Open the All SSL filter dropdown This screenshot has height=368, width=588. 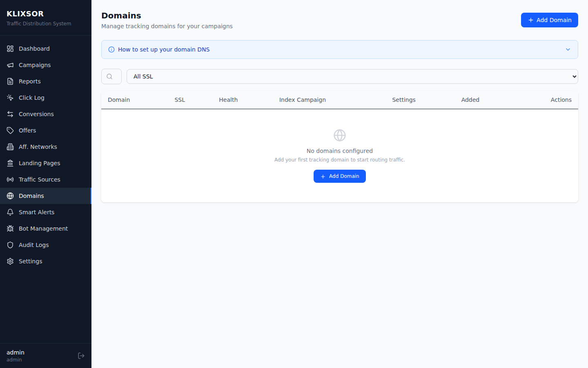pyautogui.click(x=352, y=76)
